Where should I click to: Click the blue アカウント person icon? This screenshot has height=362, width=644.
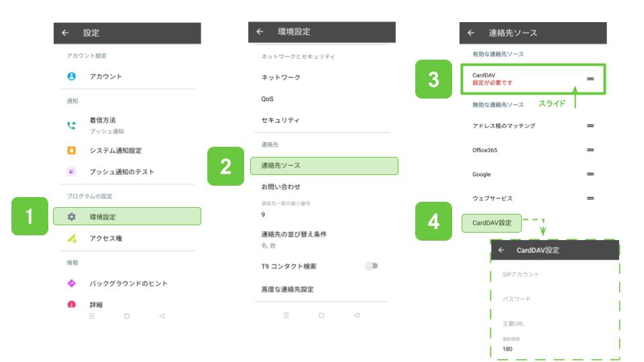(x=71, y=77)
